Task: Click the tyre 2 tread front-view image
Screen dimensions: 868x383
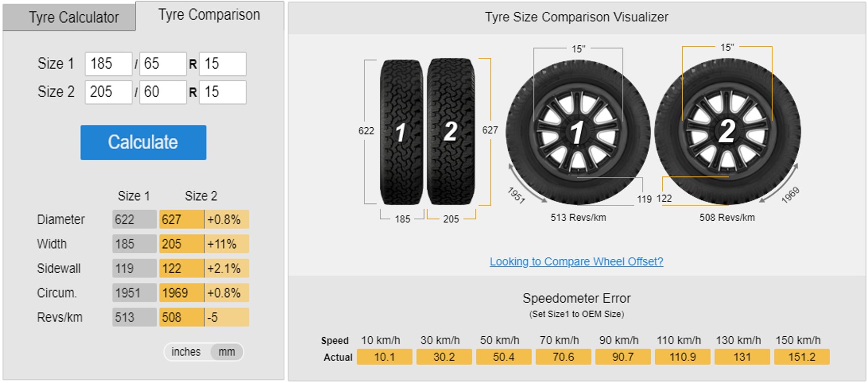Action: pos(451,132)
